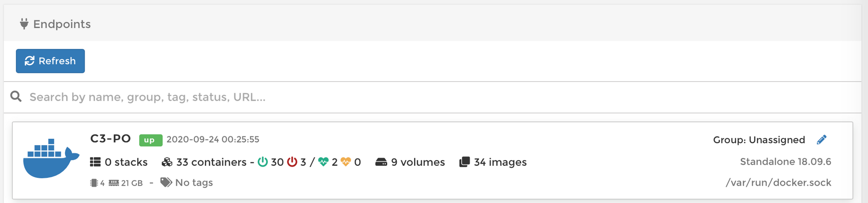Click the plug icon beside Endpoints
868x203 pixels.
click(x=24, y=24)
